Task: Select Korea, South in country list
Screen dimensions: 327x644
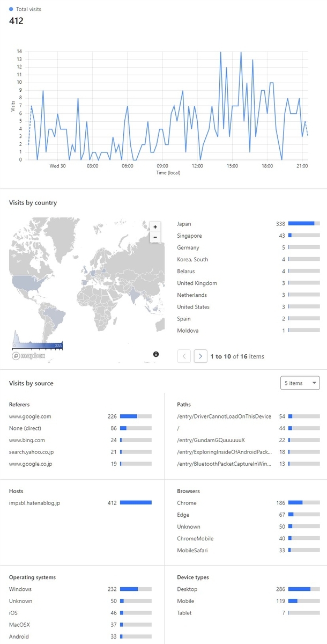Action: 248,259
